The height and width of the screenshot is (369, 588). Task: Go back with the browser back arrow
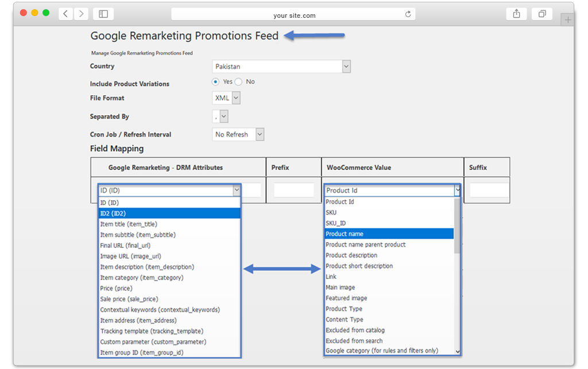coord(65,14)
